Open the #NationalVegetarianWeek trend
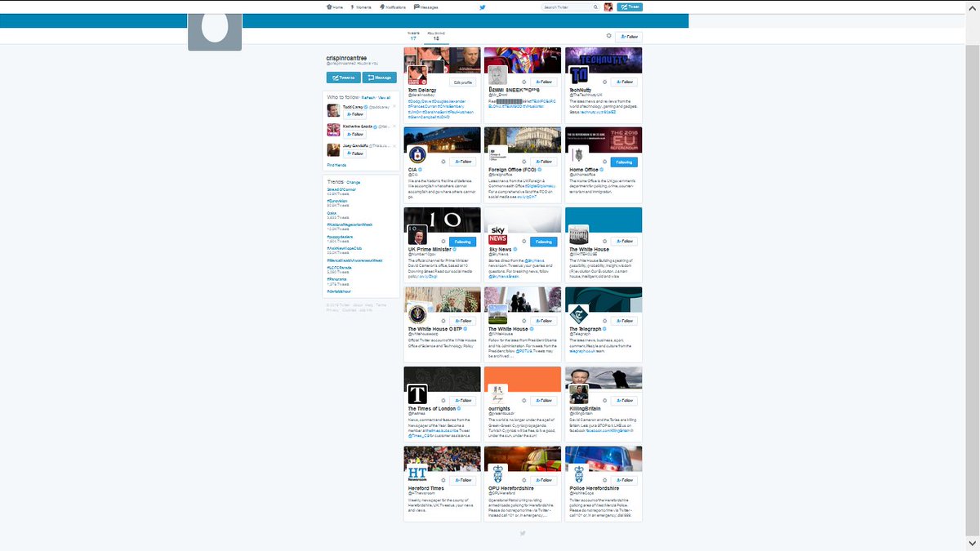The width and height of the screenshot is (980, 551). pyautogui.click(x=350, y=224)
